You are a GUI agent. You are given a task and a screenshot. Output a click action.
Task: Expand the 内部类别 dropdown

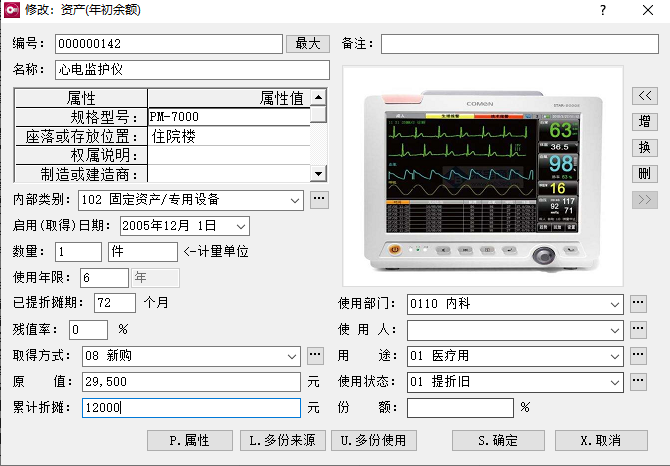click(294, 200)
